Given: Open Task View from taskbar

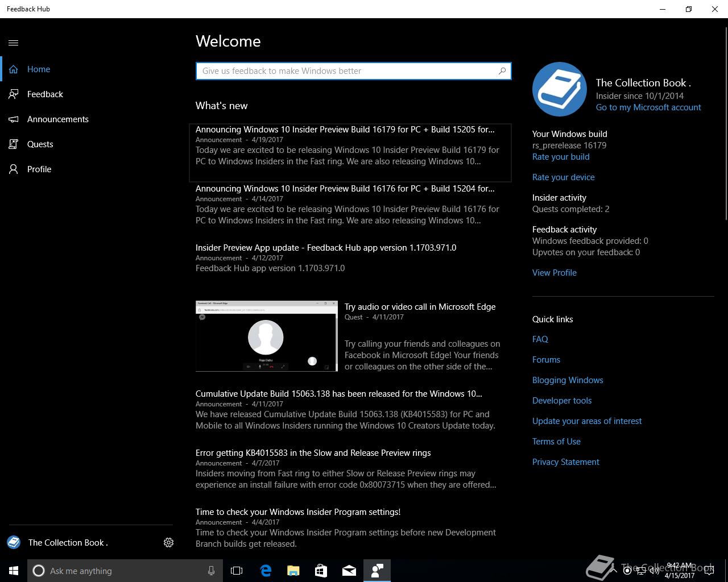Looking at the screenshot, I should [x=237, y=571].
